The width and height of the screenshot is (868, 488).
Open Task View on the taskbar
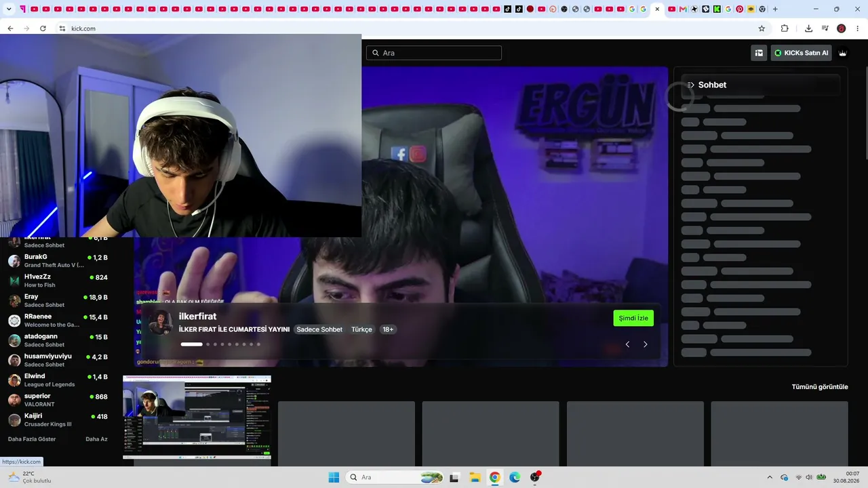pyautogui.click(x=454, y=477)
